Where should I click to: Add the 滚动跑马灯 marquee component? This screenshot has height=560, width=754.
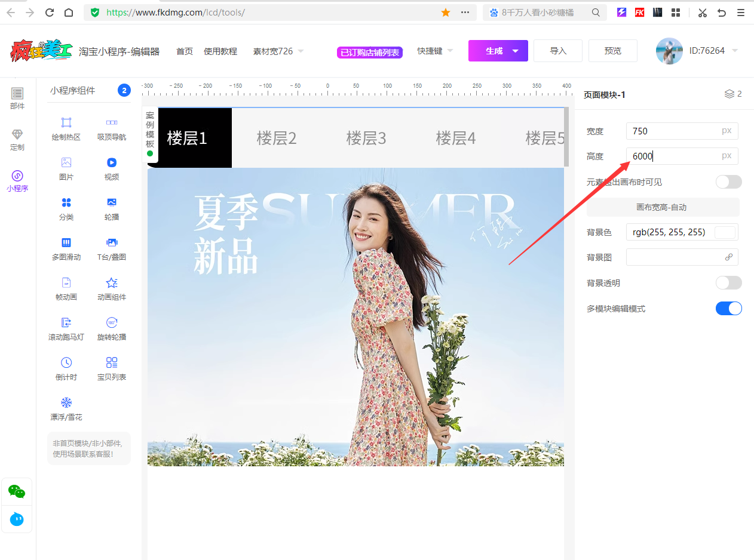[x=66, y=329]
